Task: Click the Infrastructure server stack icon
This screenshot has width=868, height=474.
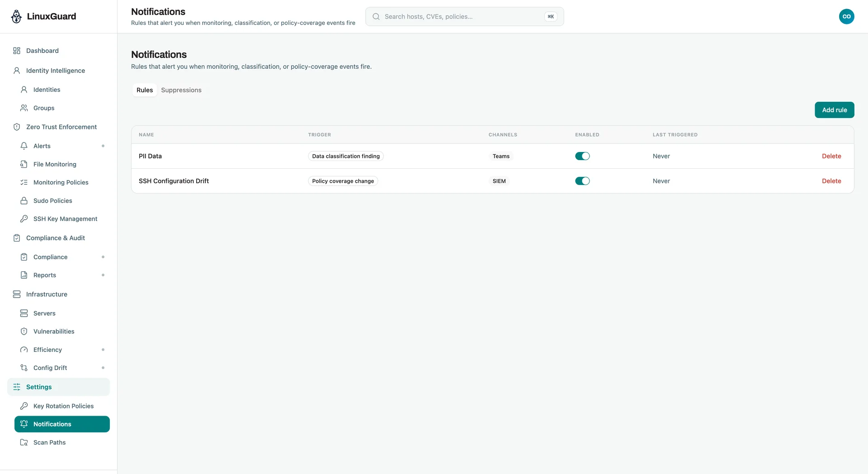Action: click(17, 294)
